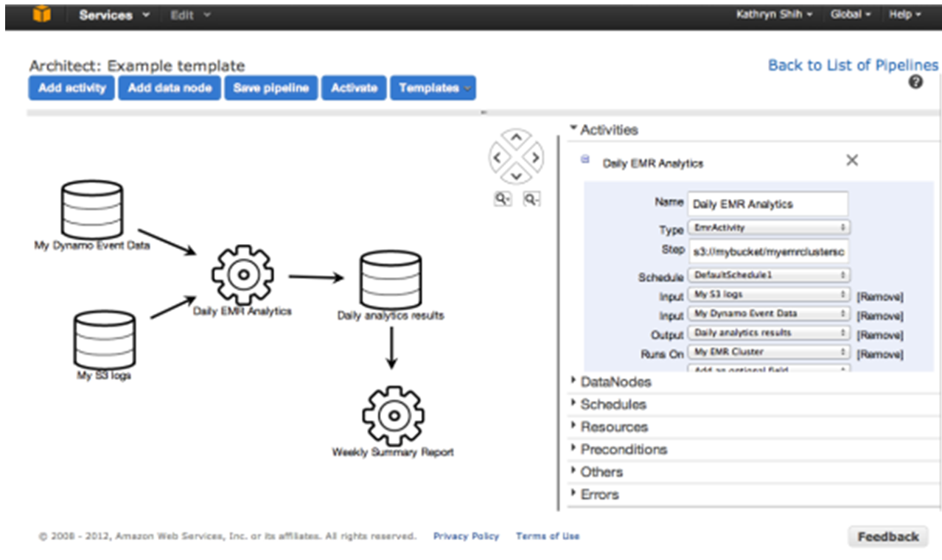Expand the Preconditions section
Image resolution: width=942 pixels, height=560 pixels.
619,449
